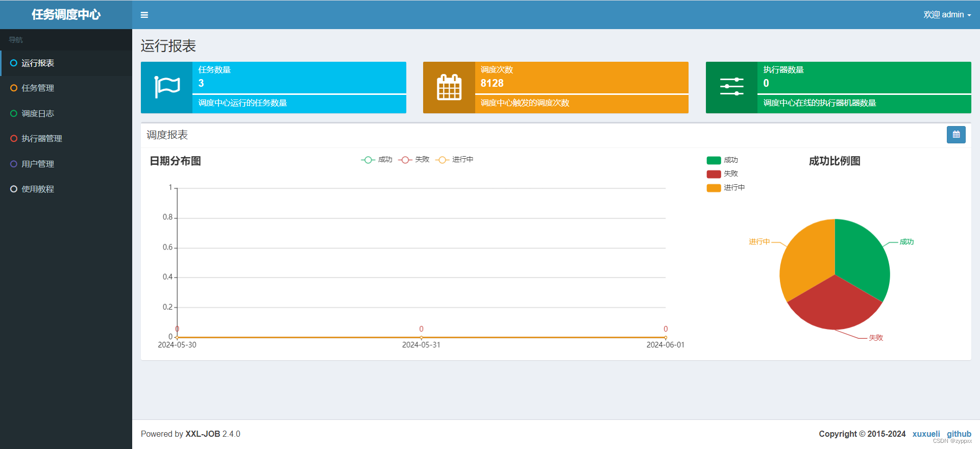Click the green circle icon beside 调度日志
This screenshot has height=449, width=980.
tap(14, 113)
